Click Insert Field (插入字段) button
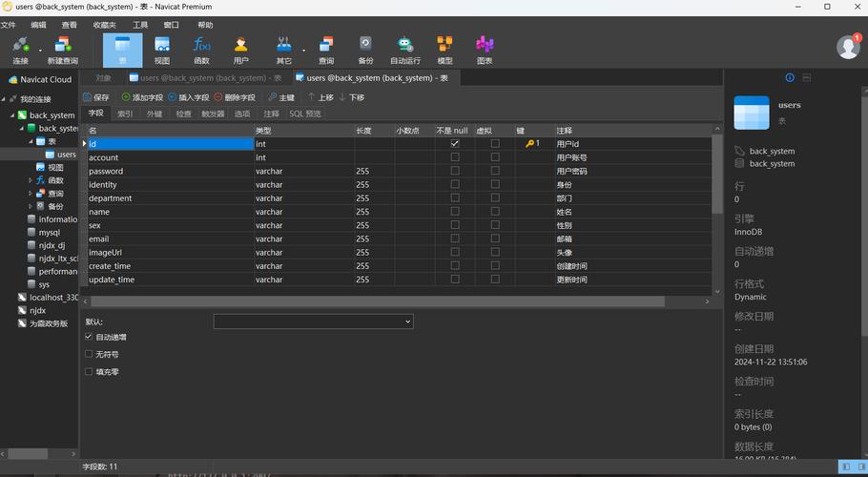 point(188,97)
